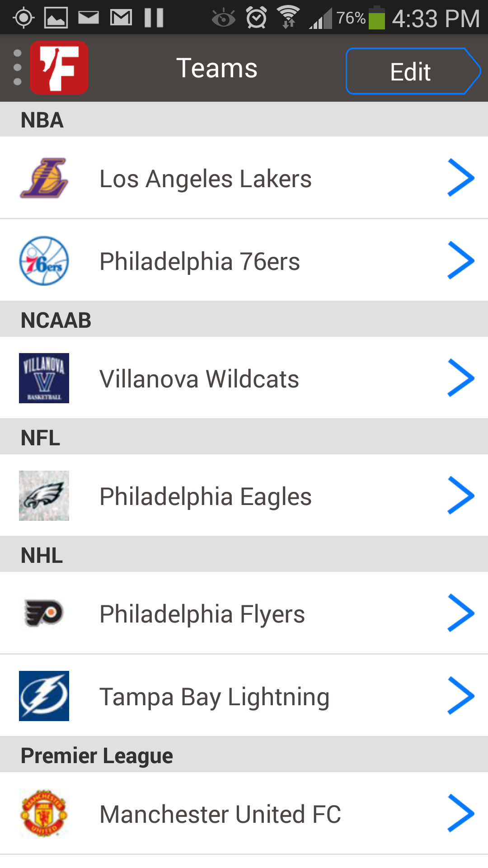This screenshot has height=868, width=488.
Task: Expand Villanova Wildcats with chevron arrow
Action: click(460, 378)
